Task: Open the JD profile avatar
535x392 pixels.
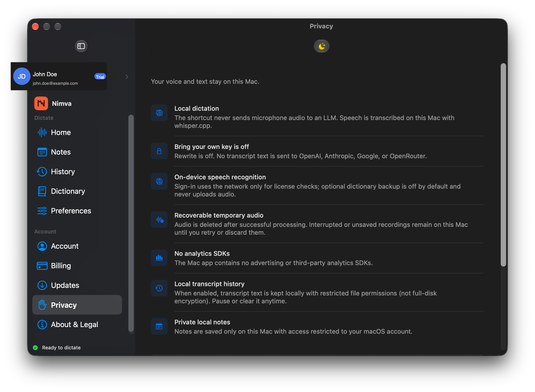Action: coord(22,76)
